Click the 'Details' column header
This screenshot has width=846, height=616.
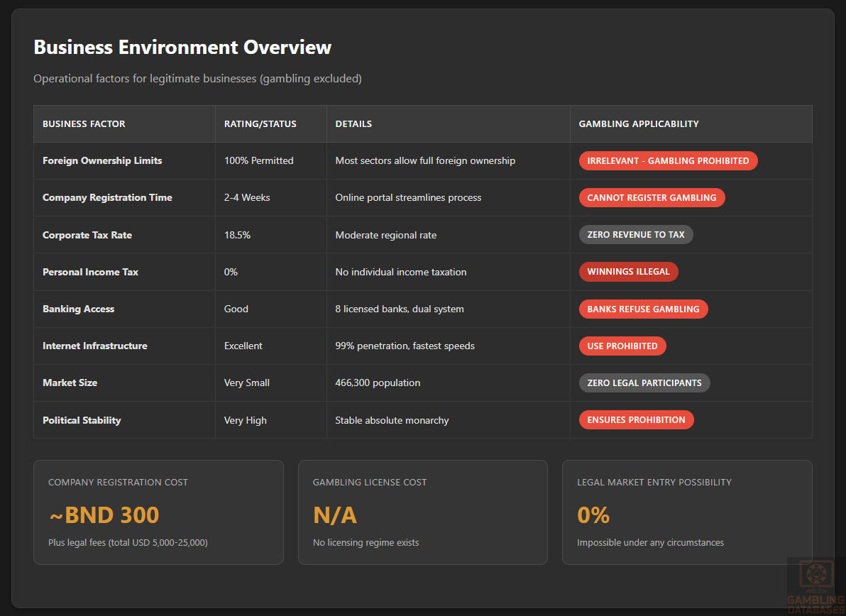(353, 124)
